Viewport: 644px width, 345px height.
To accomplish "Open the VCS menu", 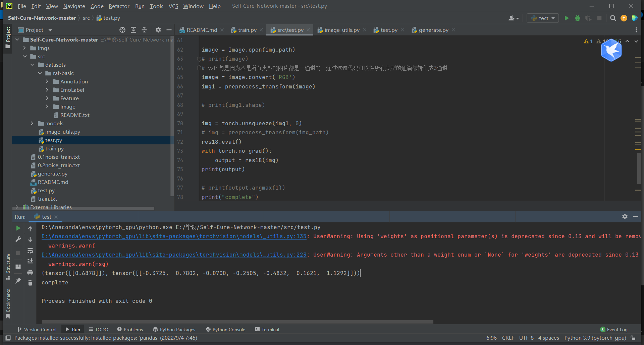I will tap(173, 6).
